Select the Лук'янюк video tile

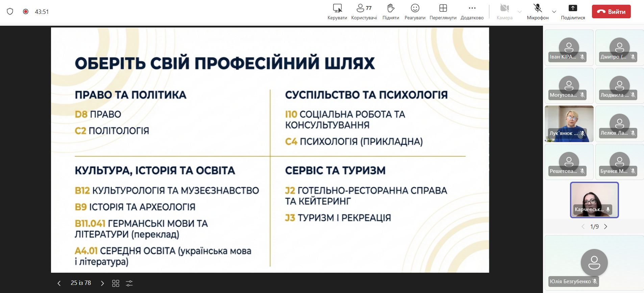click(x=569, y=124)
